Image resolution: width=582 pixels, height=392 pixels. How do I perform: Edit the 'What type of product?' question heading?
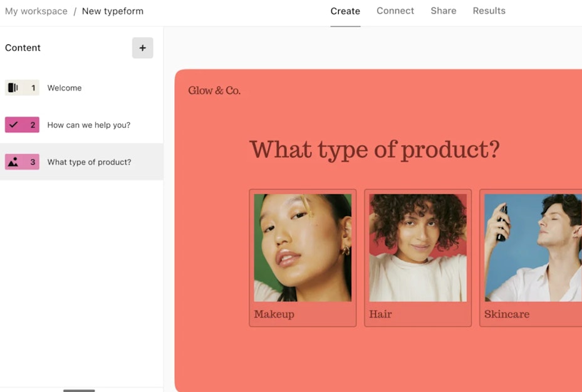pyautogui.click(x=374, y=150)
